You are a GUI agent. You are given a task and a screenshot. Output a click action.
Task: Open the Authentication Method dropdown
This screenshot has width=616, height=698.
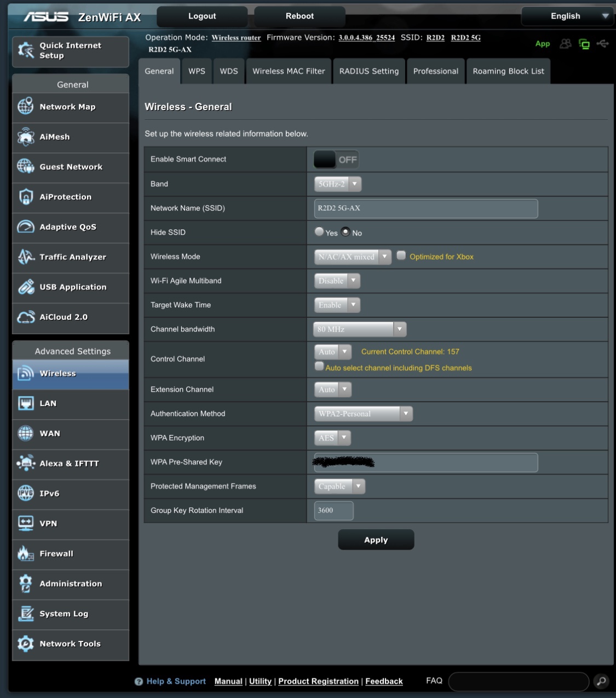(x=363, y=414)
